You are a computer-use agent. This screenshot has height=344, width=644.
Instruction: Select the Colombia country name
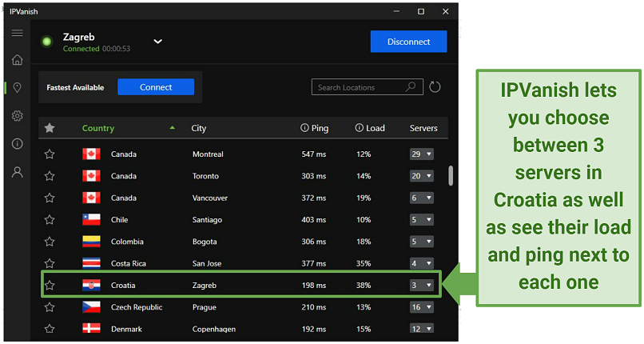(x=127, y=242)
